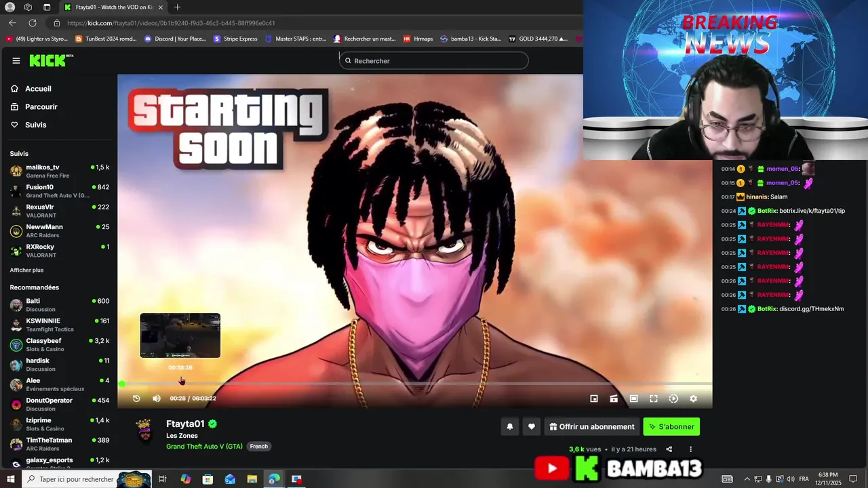Open Hrmaps bookmark
Screen dimensions: 868x488
418,39
